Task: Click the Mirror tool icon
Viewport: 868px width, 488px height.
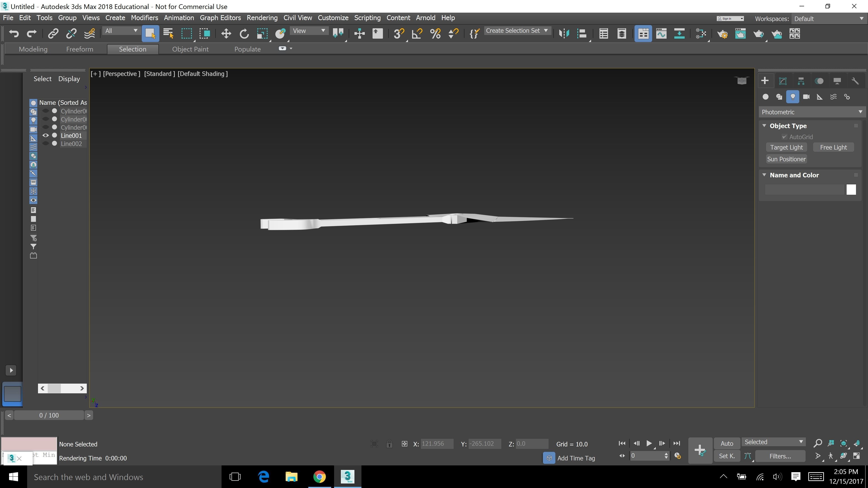Action: 564,33
